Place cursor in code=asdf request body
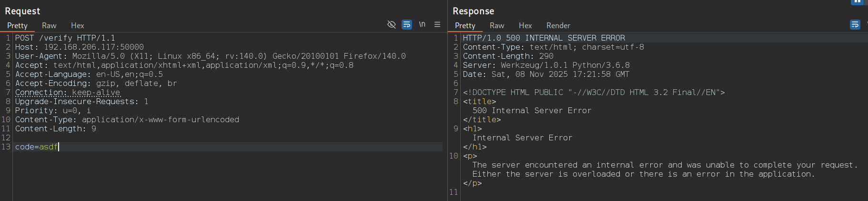868x201 pixels. pos(37,147)
